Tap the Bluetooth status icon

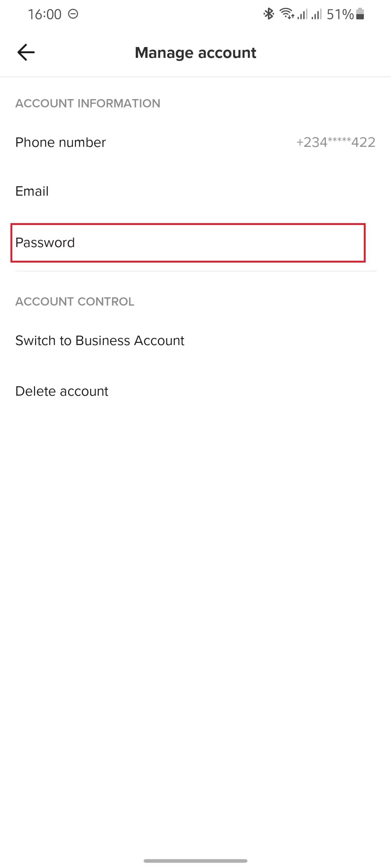click(x=269, y=14)
